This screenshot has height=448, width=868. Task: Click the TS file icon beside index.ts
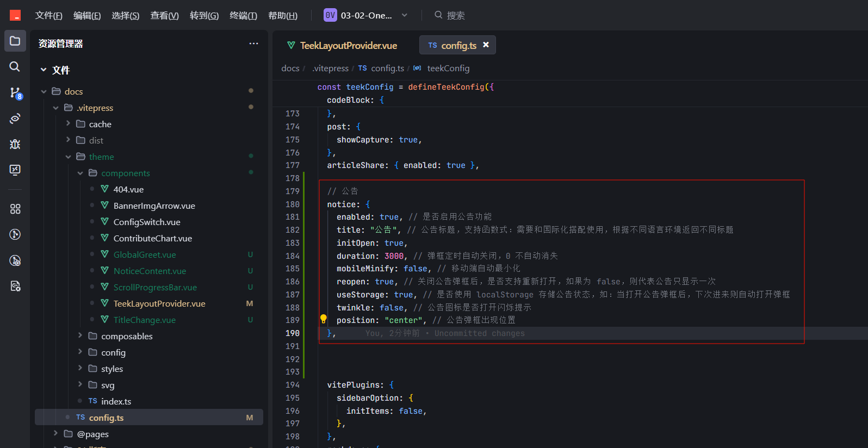point(93,401)
